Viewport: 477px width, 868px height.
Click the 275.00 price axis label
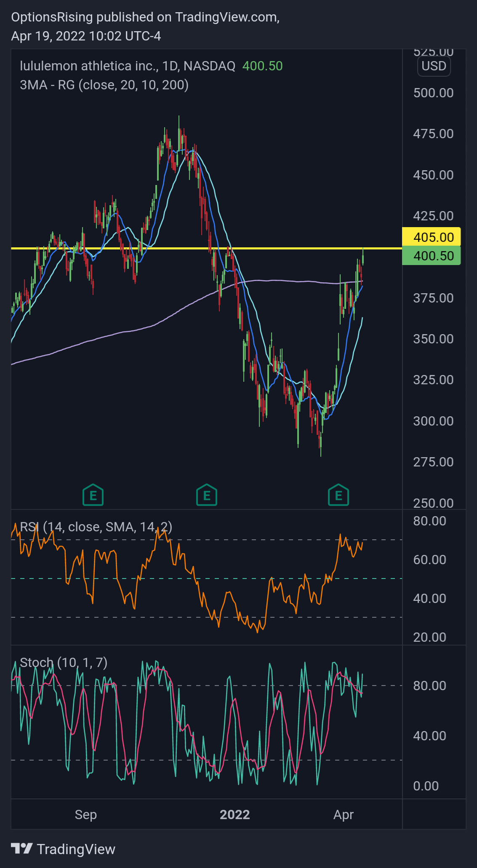[x=433, y=462]
